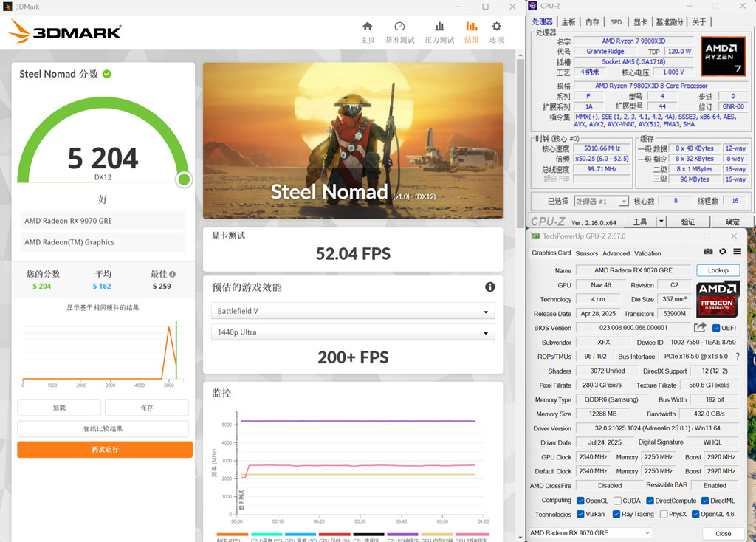This screenshot has width=756, height=542.
Task: Open the options gear icon in 3DMark
Action: (496, 26)
